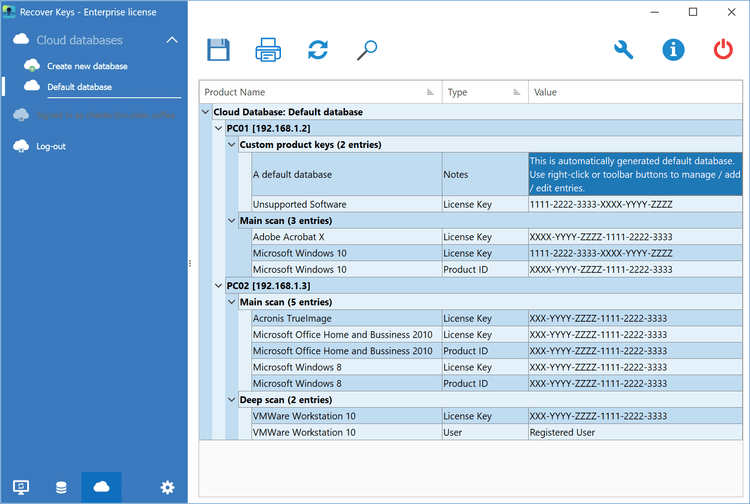Click the Registered User value cell
This screenshot has height=504, width=750.
[x=635, y=432]
